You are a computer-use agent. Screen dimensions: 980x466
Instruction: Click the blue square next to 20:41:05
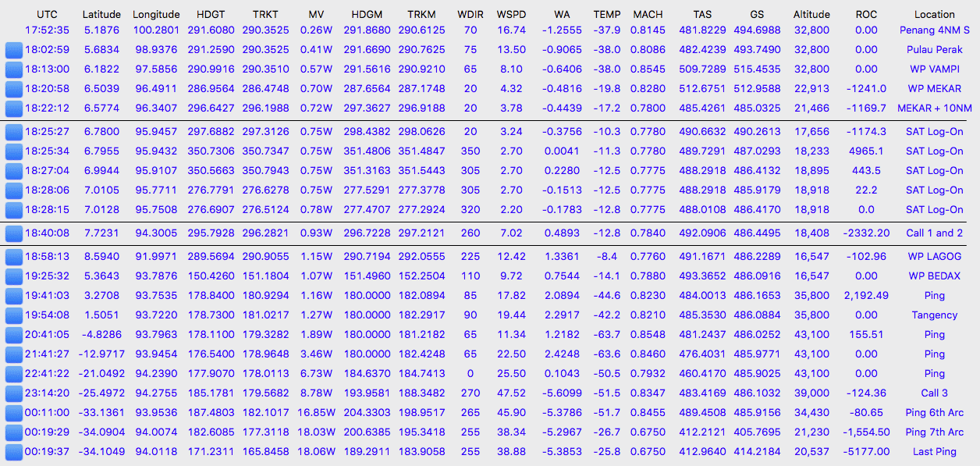(x=14, y=336)
